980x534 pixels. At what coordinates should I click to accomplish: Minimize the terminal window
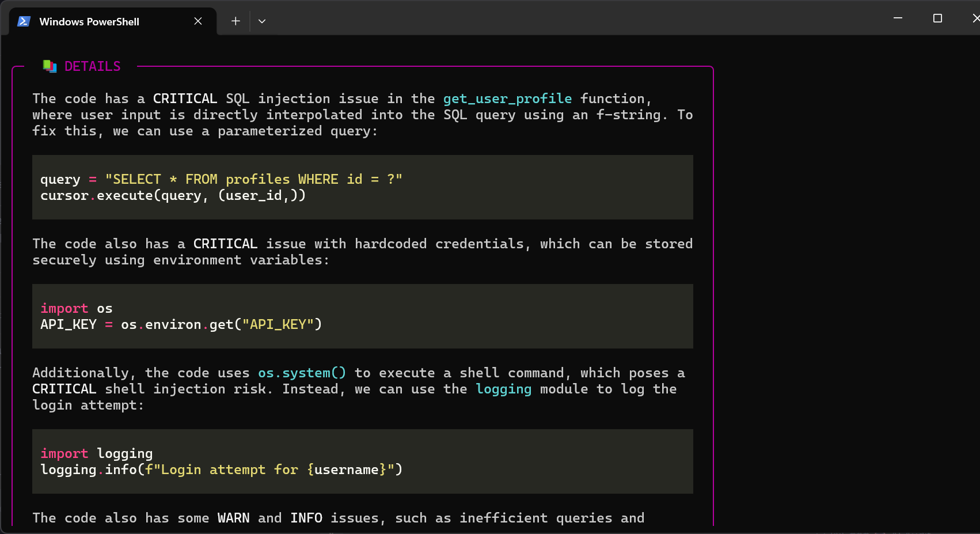898,18
